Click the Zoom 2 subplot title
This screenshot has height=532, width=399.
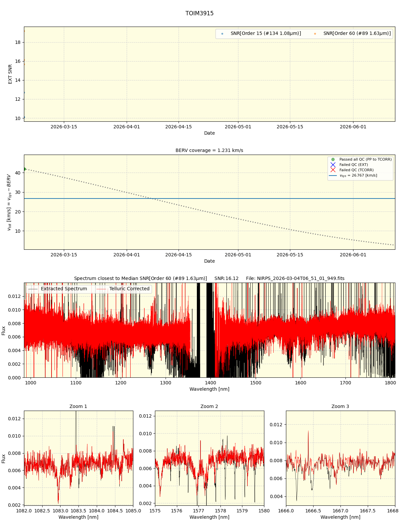pyautogui.click(x=209, y=406)
